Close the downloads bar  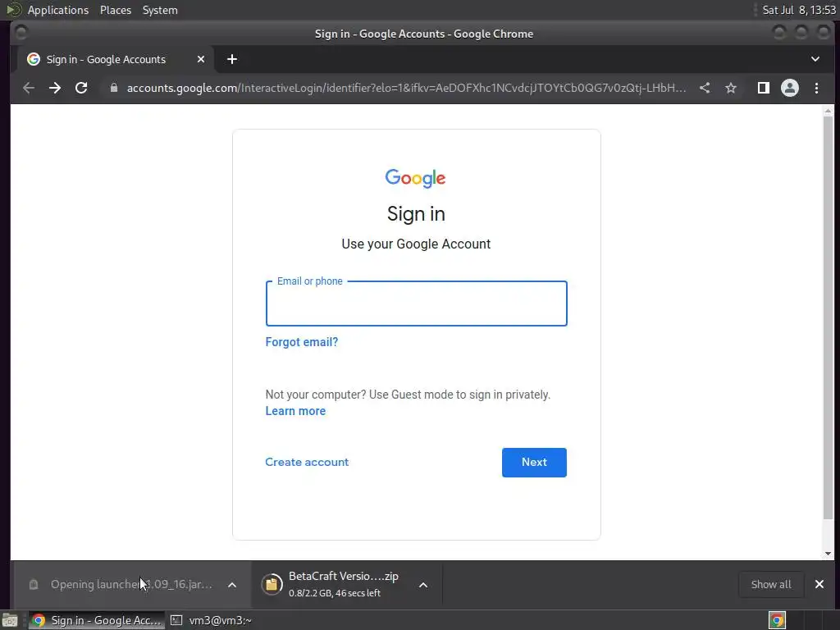pyautogui.click(x=819, y=584)
